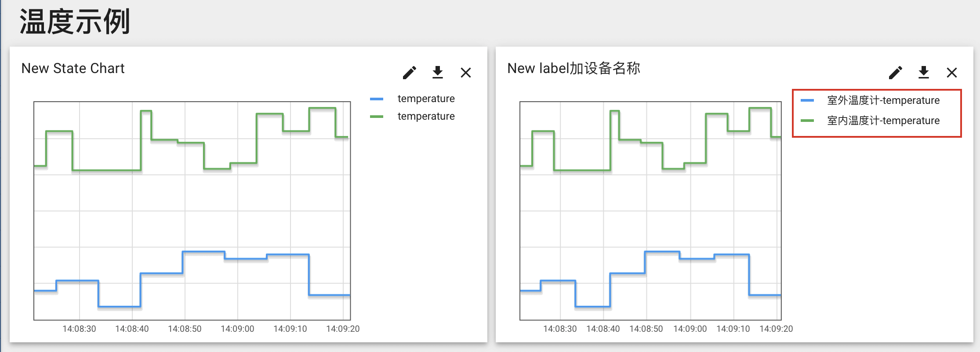The image size is (980, 352).
Task: Remove the New label加设备名称 widget
Action: (x=952, y=73)
